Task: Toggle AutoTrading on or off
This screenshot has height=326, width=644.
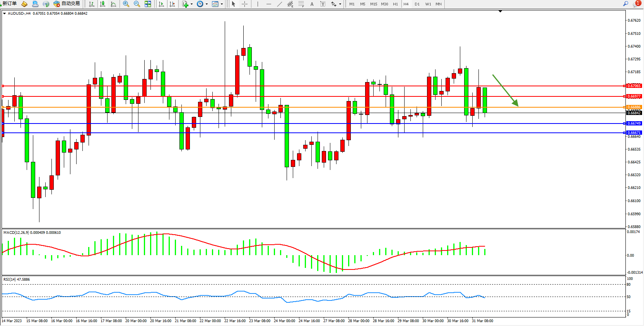Action: click(67, 3)
